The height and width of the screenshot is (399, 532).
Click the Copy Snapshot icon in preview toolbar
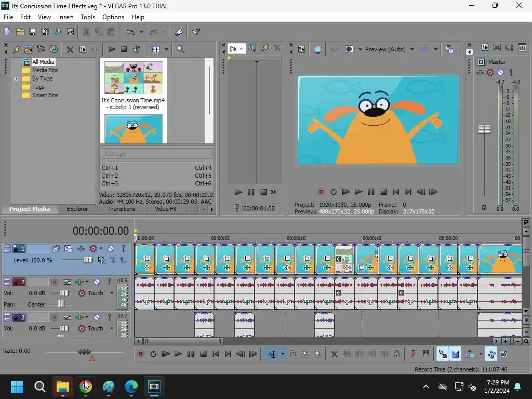pyautogui.click(x=449, y=49)
